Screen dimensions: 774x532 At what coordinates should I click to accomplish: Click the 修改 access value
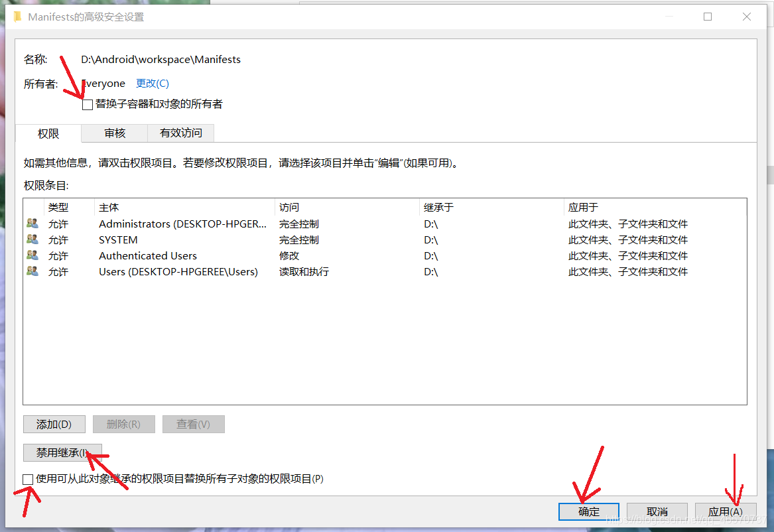(289, 255)
